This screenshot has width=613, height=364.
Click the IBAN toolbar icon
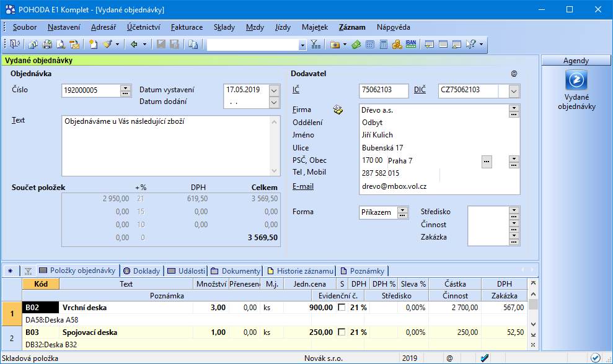pos(411,44)
